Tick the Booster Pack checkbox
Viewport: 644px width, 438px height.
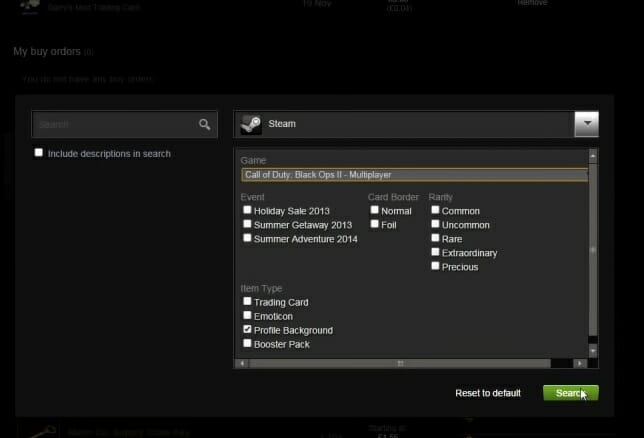[x=247, y=343]
